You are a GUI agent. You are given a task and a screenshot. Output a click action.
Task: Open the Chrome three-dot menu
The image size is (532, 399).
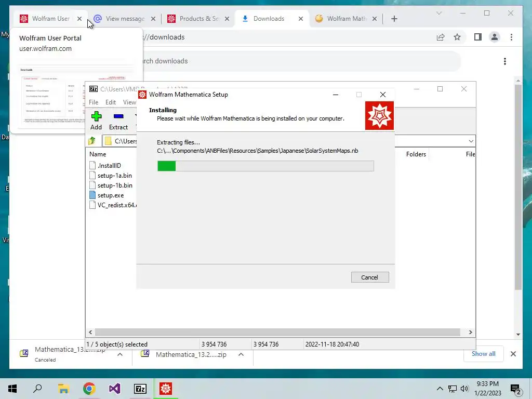click(512, 37)
